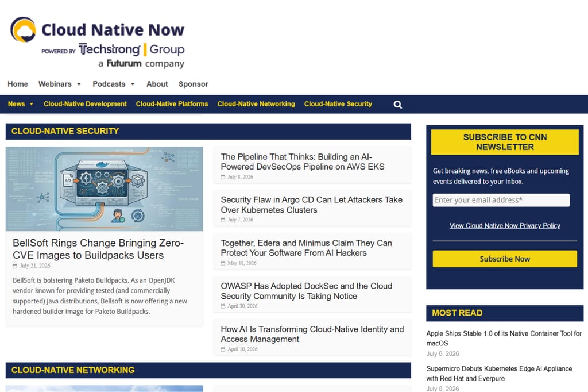Open the News category menu
Viewport: 588px width, 392px height.
pos(17,104)
